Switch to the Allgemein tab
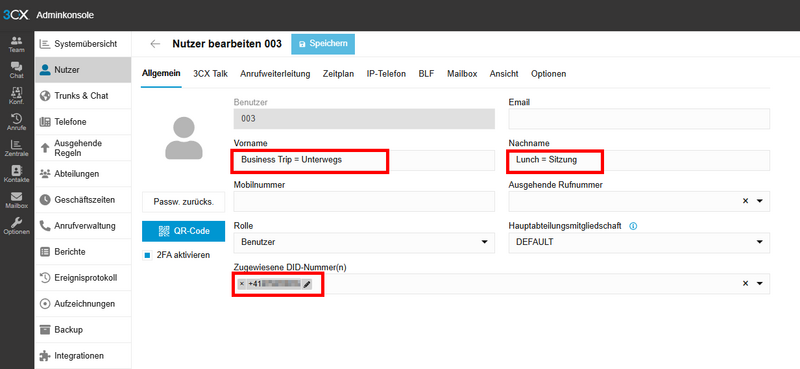800x369 pixels. click(x=161, y=74)
